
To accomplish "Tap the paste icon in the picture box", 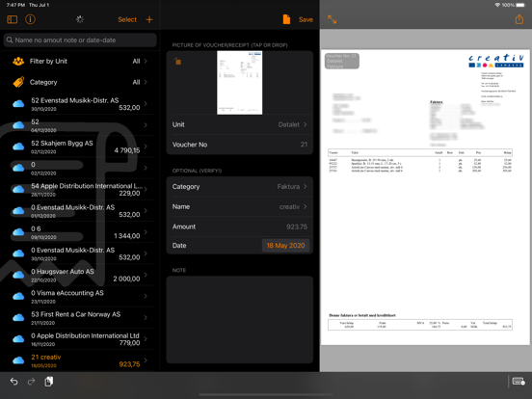I will click(x=177, y=62).
